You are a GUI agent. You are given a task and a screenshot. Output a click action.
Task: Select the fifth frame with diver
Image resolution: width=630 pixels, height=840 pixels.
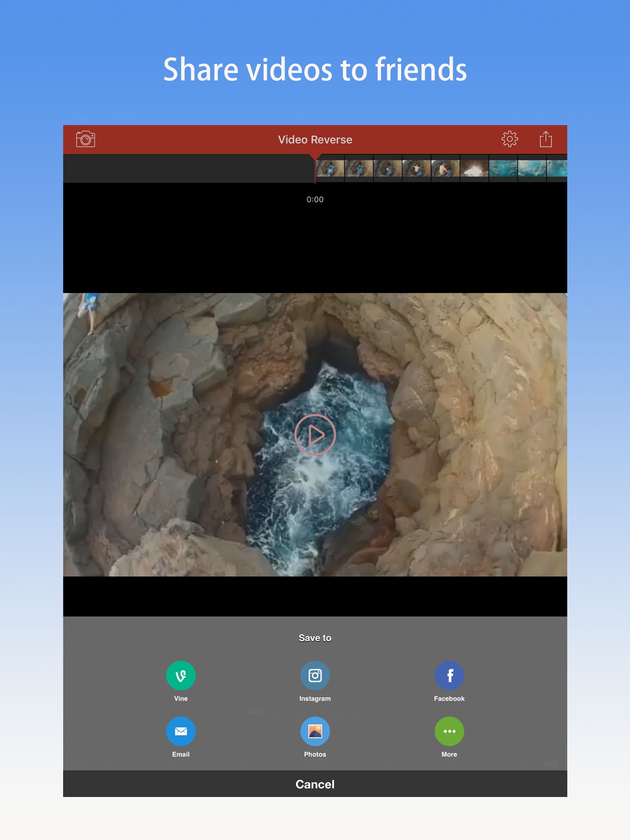(x=445, y=169)
